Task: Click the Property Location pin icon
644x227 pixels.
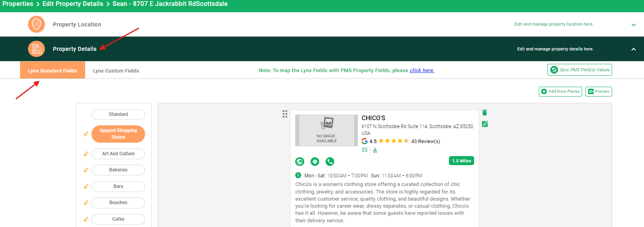Action: coord(36,24)
